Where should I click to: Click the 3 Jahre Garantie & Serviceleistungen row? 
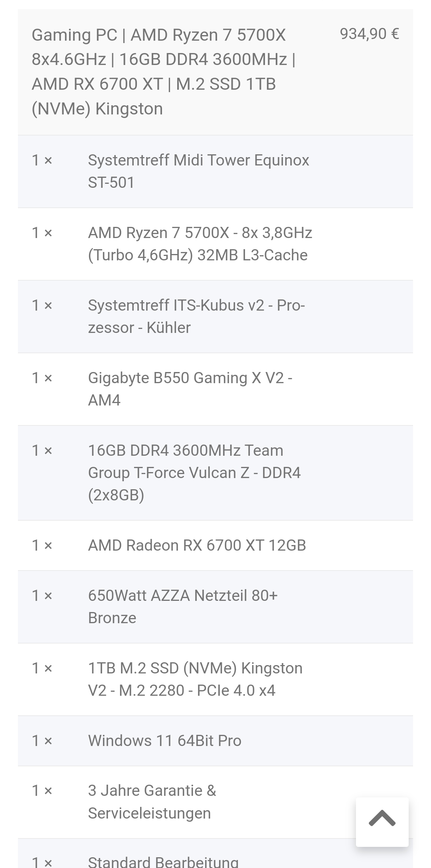(x=152, y=802)
